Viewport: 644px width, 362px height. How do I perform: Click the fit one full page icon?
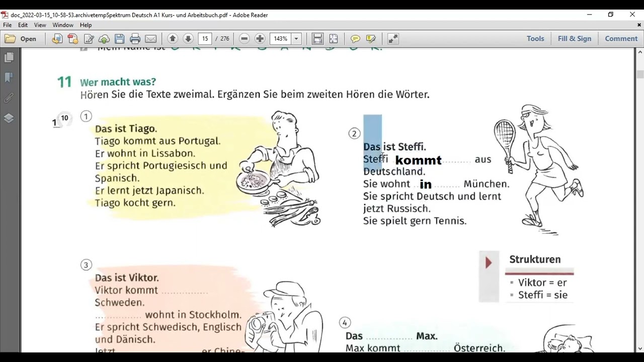pyautogui.click(x=333, y=39)
